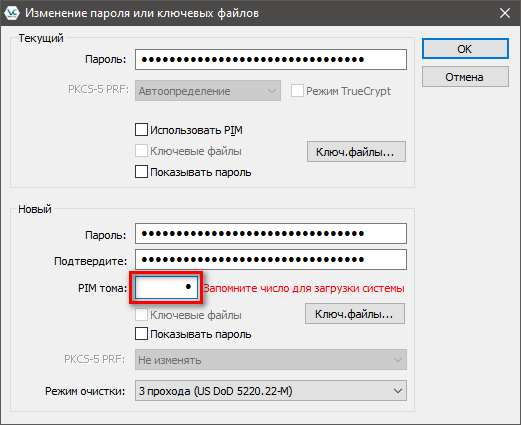
Task: Click the new Пароль input field
Action: [271, 234]
